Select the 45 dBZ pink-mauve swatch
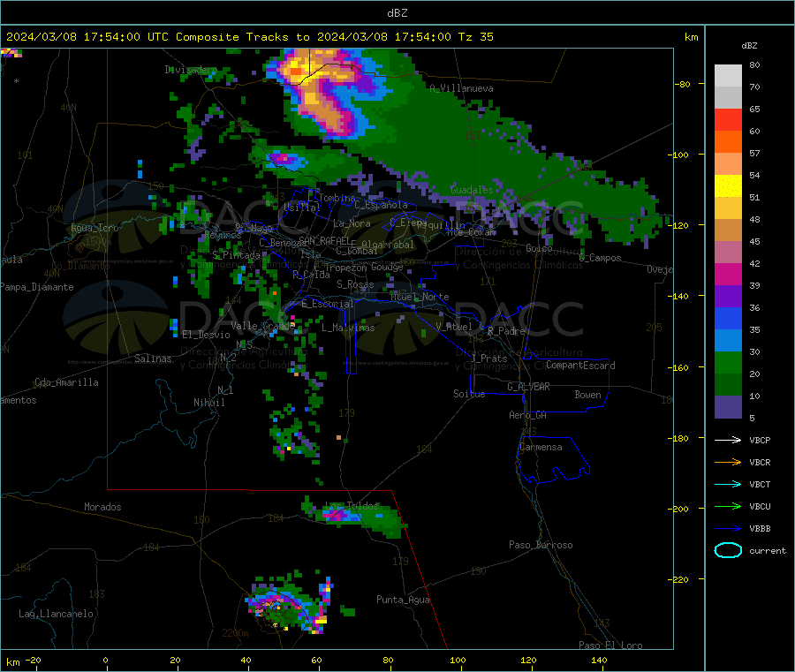 pyautogui.click(x=728, y=253)
